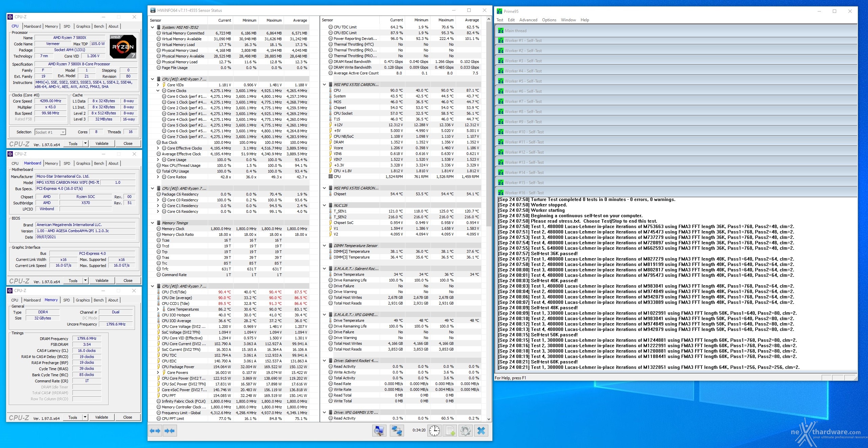Click Maximum column header in left HWiNFO pane
The height and width of the screenshot is (448, 868).
[x=274, y=20]
